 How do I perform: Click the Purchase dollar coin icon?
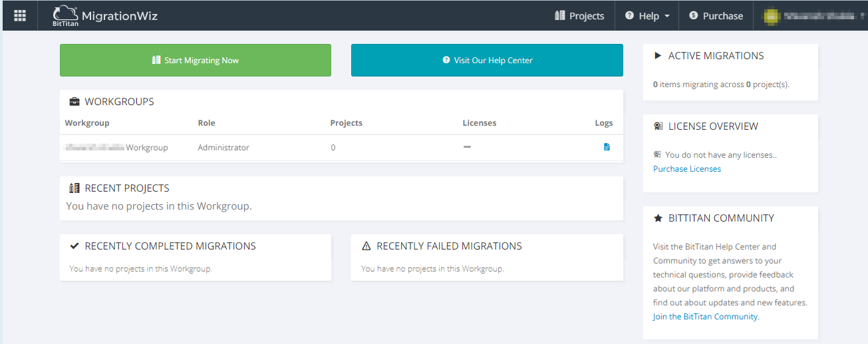[x=694, y=16]
